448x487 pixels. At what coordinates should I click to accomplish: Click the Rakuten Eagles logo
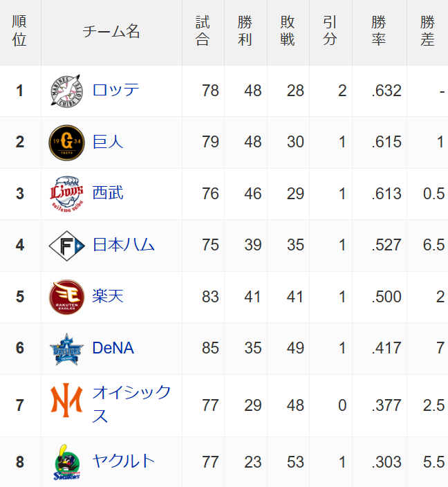[67, 297]
